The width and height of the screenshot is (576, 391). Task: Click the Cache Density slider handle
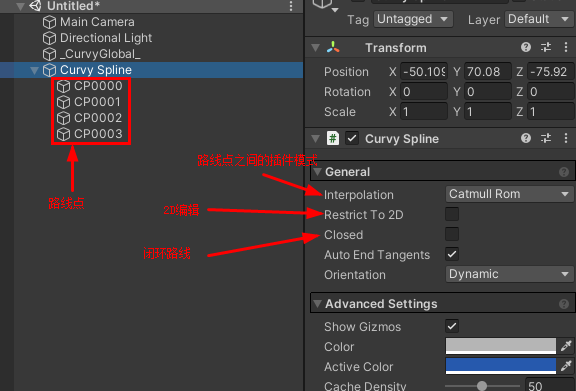coord(482,386)
